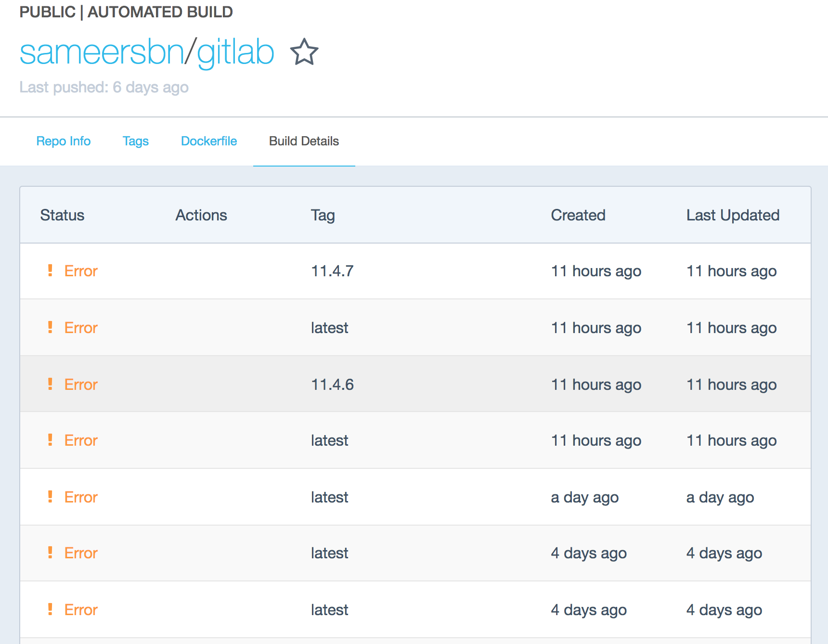Select the tag cell '11.4.6'

[x=333, y=385]
